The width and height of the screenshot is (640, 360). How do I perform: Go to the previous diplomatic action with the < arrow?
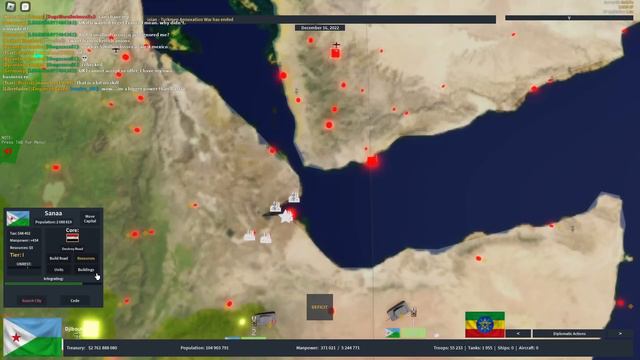coord(518,333)
